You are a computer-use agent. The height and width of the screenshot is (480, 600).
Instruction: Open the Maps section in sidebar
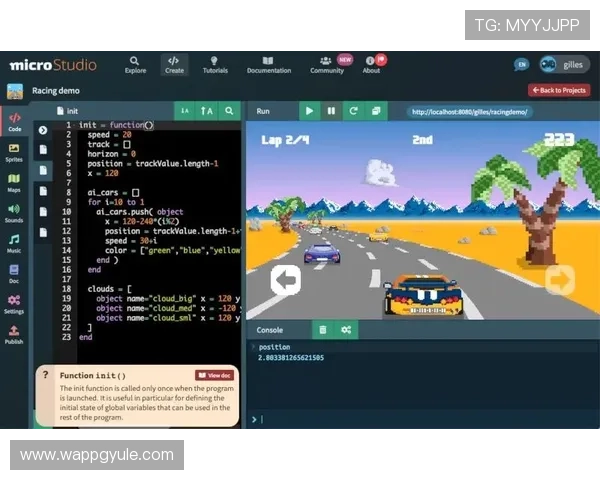[x=14, y=182]
